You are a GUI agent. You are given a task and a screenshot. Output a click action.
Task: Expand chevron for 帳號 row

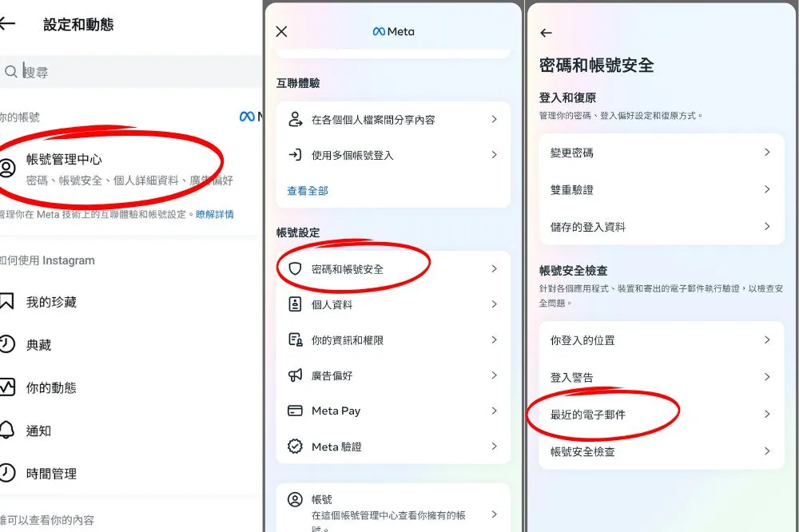pos(494,514)
